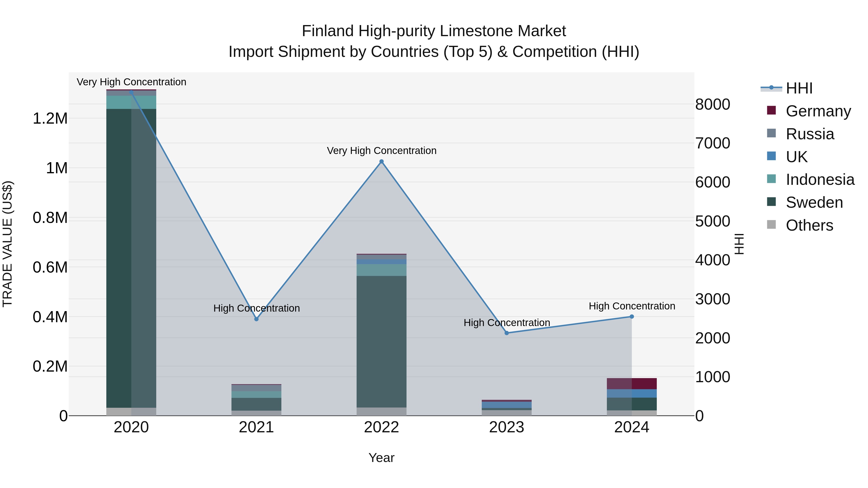Click the UK segment of 2024 bar

pyautogui.click(x=632, y=393)
